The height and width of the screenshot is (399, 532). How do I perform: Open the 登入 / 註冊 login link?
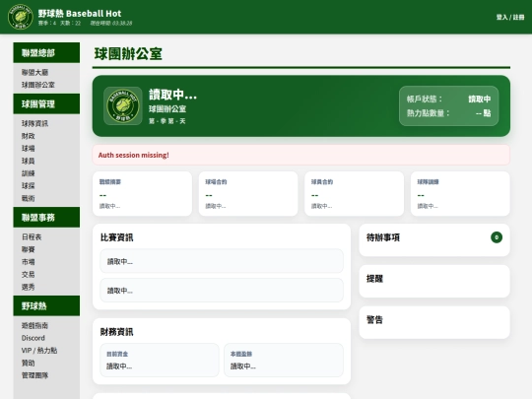coord(510,17)
